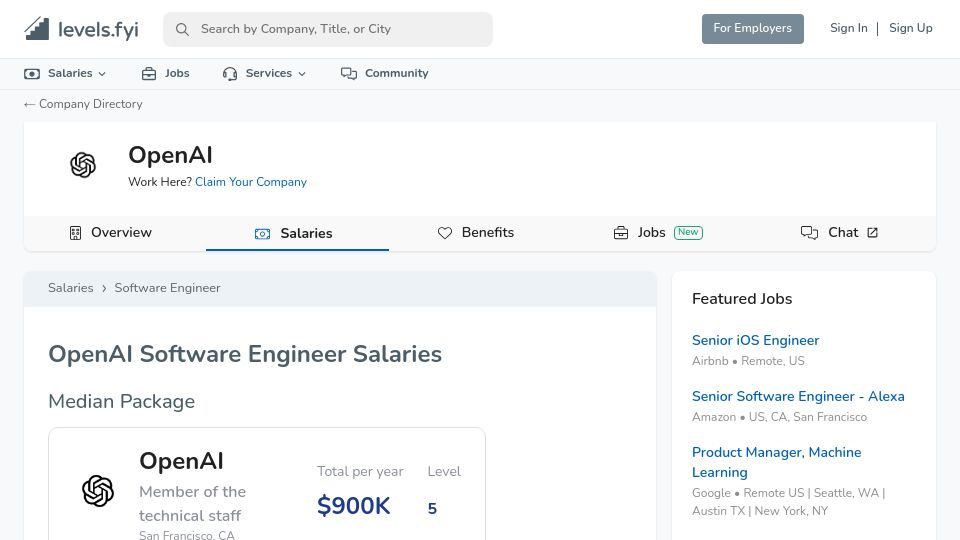Click the top nav Jobs briefcase icon
The image size is (960, 540).
click(x=149, y=73)
